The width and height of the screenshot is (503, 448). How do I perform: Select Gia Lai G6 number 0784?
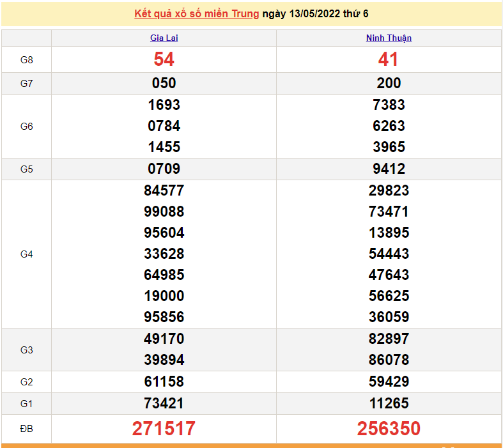(x=164, y=126)
